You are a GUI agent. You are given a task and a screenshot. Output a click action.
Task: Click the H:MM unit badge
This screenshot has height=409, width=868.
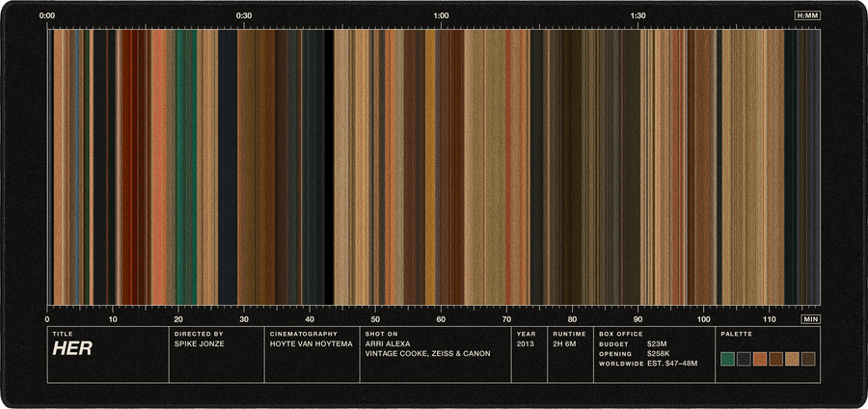(x=807, y=15)
